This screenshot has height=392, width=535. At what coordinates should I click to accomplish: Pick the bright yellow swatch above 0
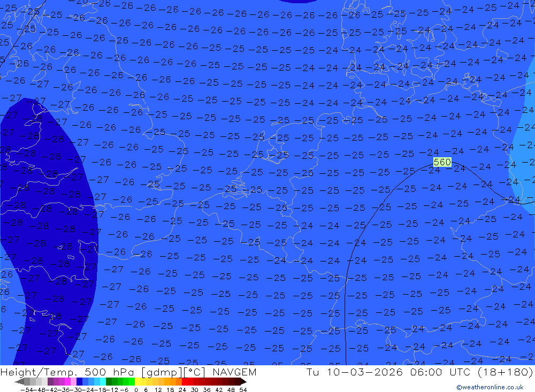pyautogui.click(x=138, y=381)
